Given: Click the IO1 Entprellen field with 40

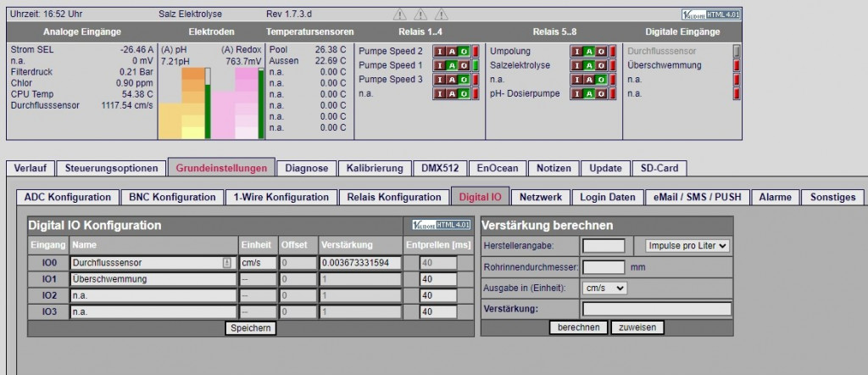Looking at the screenshot, I should [x=438, y=279].
